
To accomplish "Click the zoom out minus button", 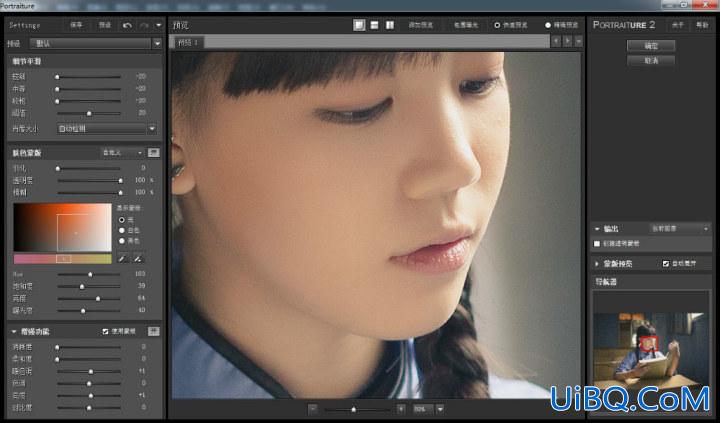I will [313, 409].
